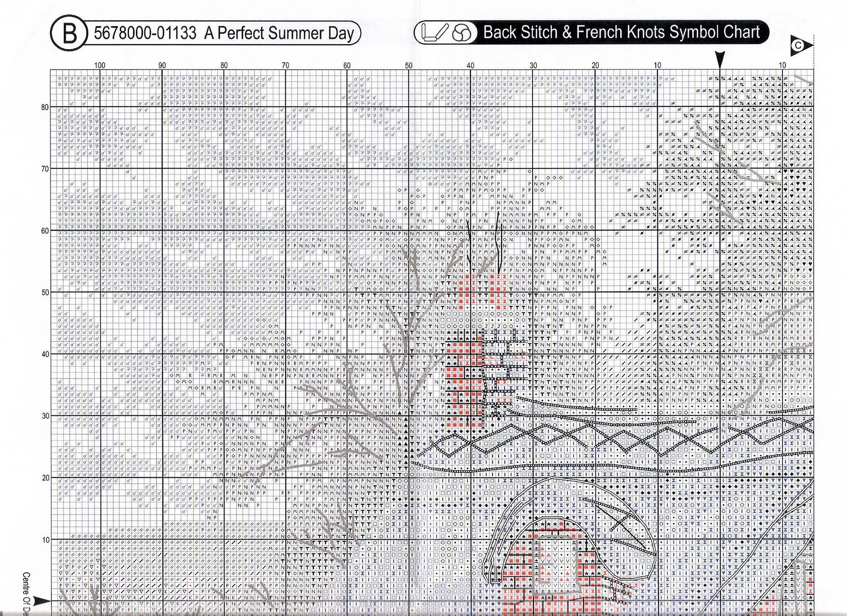
Task: Click the French knot circle icon
Action: click(x=462, y=33)
